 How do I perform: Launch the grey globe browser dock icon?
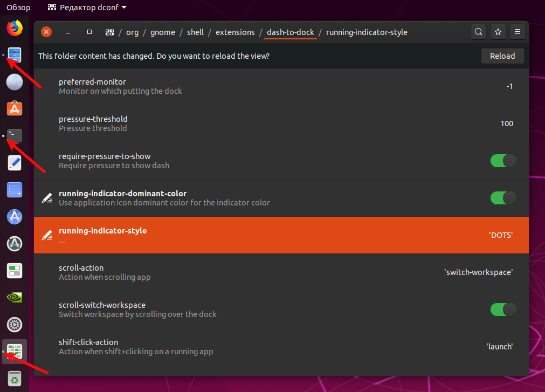(15, 82)
